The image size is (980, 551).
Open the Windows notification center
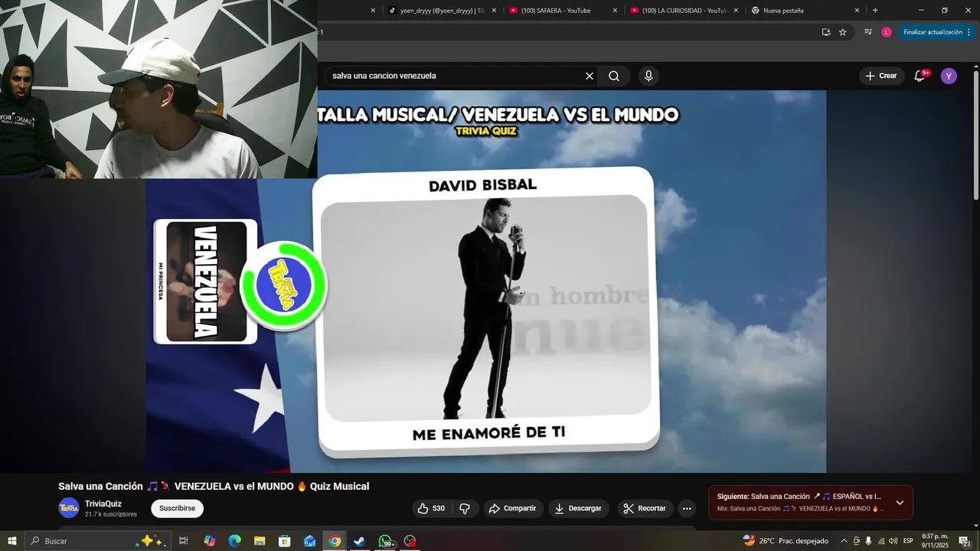(965, 541)
